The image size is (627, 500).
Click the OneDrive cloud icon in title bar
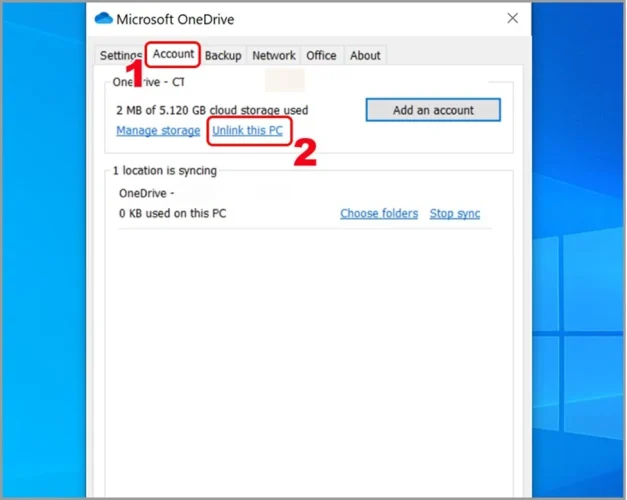point(104,18)
